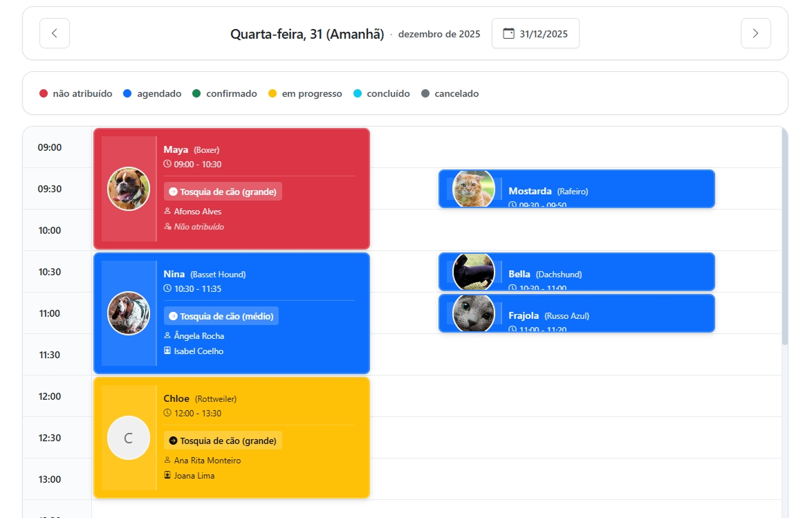This screenshot has width=812, height=518.
Task: Open Nina's profile photo
Action: (x=129, y=313)
